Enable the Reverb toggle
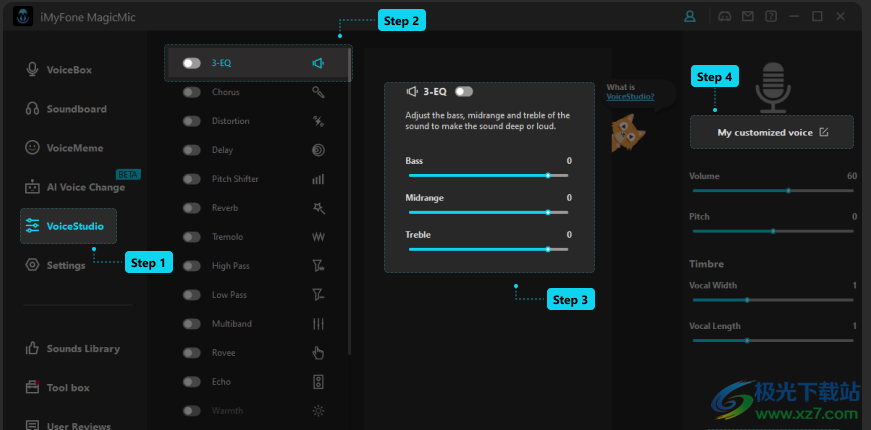Image resolution: width=871 pixels, height=430 pixels. (x=192, y=208)
